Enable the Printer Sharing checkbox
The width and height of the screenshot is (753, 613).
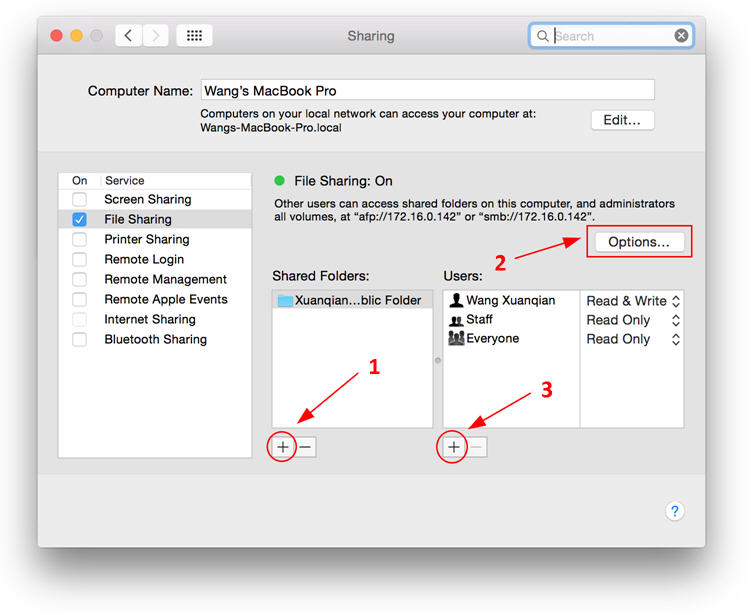tap(79, 239)
